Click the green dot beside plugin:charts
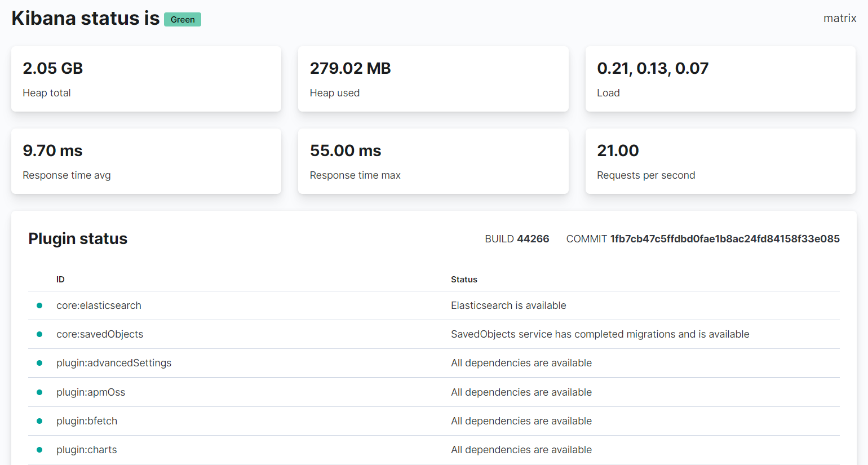This screenshot has width=868, height=465. [39, 450]
